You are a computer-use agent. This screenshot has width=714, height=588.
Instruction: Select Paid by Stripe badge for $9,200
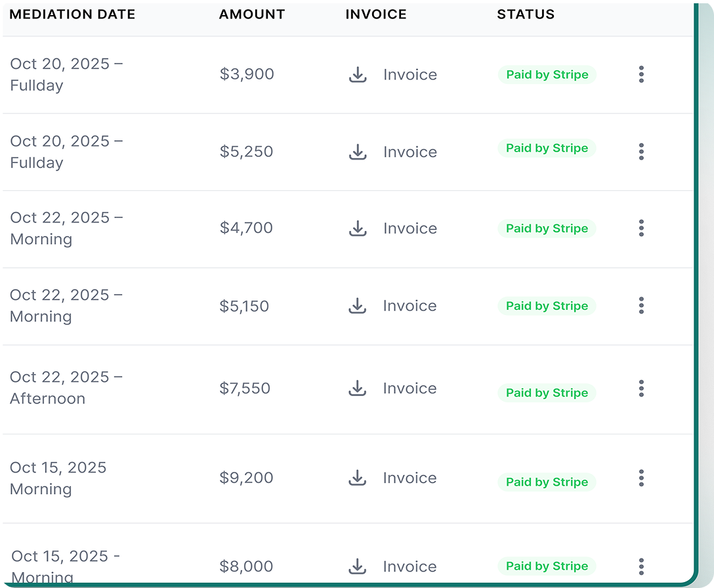click(547, 482)
